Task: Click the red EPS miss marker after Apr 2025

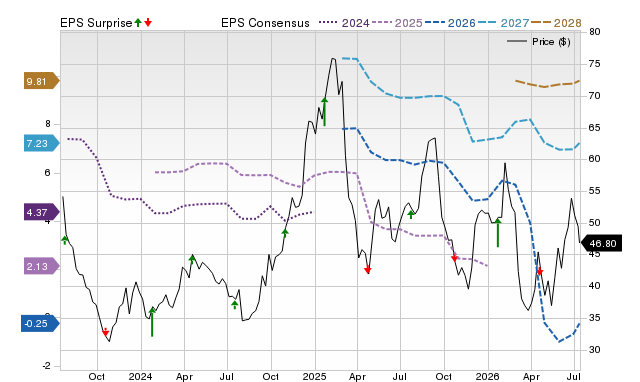Action: click(368, 269)
